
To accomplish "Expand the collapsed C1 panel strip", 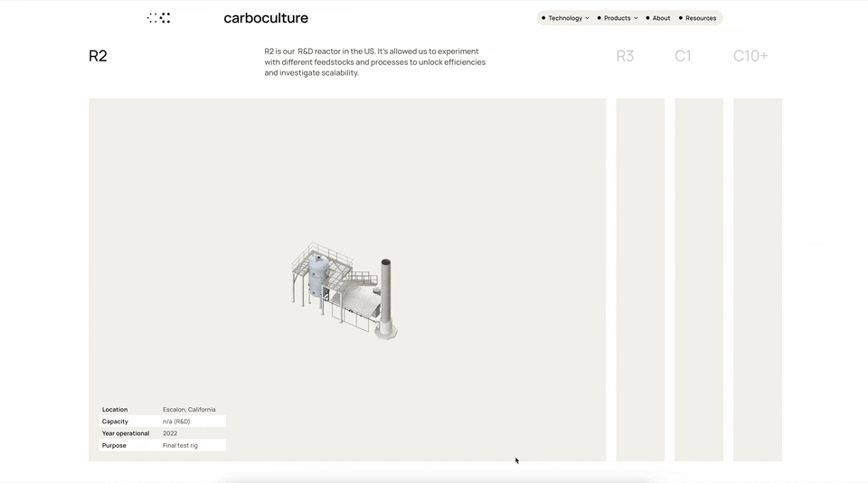I will pos(699,279).
